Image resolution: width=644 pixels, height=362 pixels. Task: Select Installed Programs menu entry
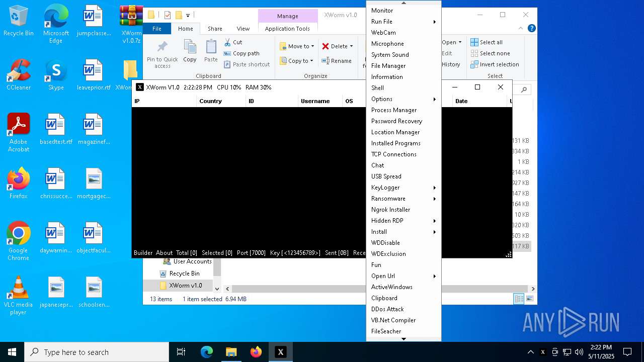click(404, 143)
